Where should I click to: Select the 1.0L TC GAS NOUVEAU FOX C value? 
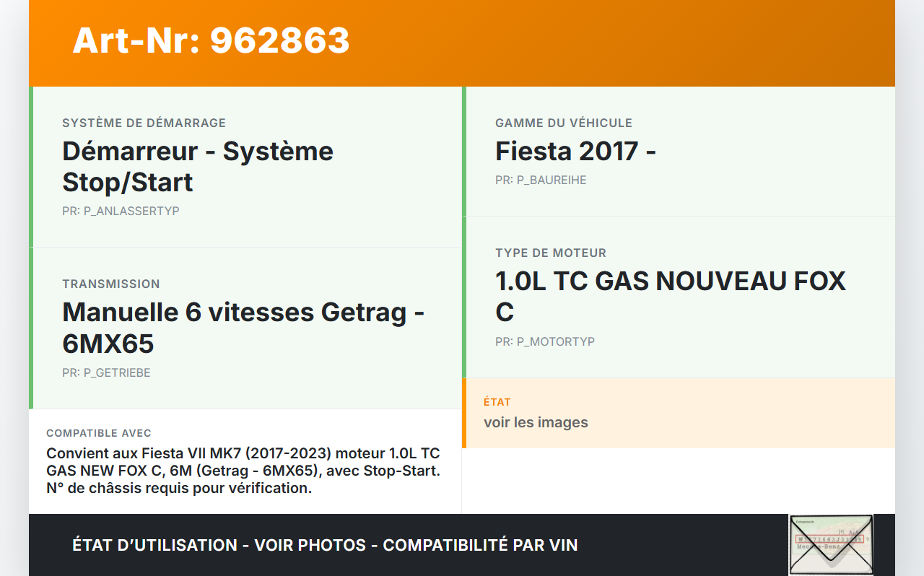coord(670,296)
